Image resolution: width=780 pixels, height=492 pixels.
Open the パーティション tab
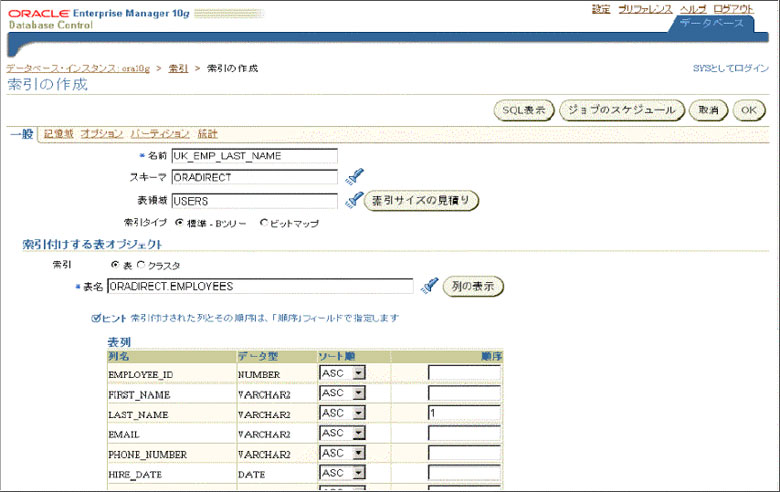[x=160, y=133]
